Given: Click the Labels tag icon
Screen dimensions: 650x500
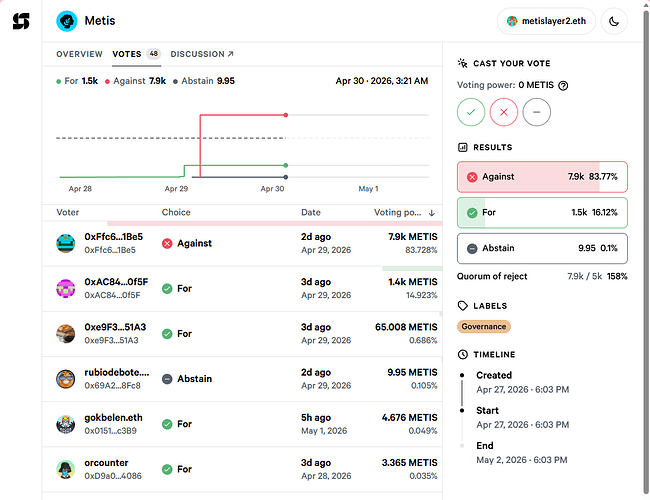Looking at the screenshot, I should click(x=463, y=306).
